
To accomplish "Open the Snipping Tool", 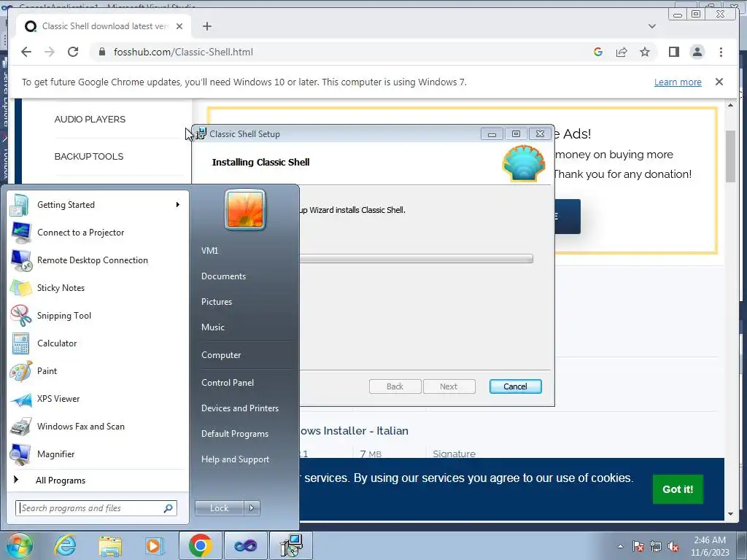I will click(x=98, y=315).
